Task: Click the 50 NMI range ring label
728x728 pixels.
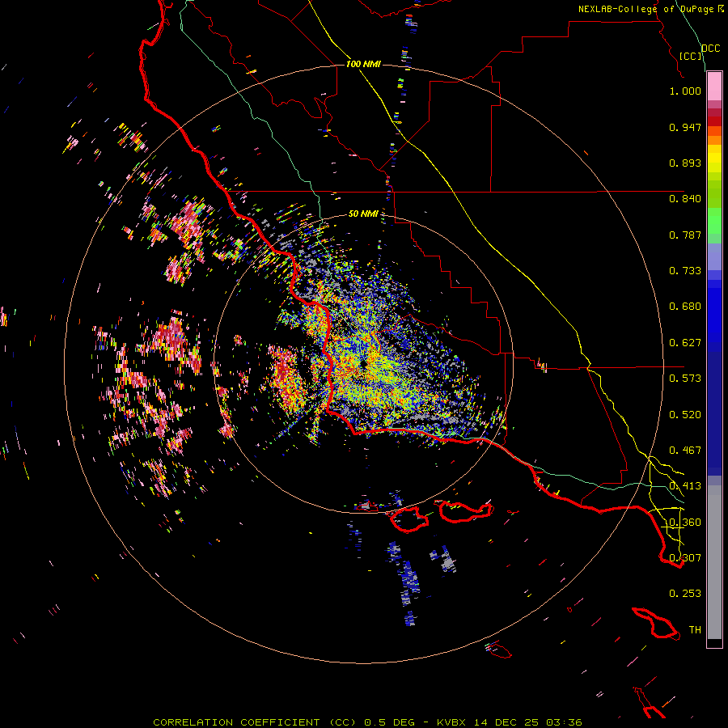Action: click(363, 214)
